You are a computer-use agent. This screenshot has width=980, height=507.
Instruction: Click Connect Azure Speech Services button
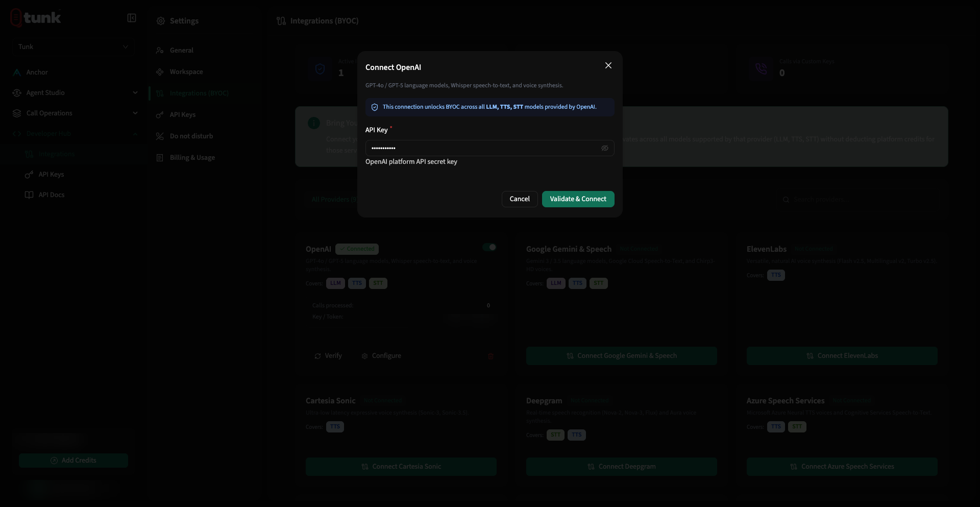point(842,467)
